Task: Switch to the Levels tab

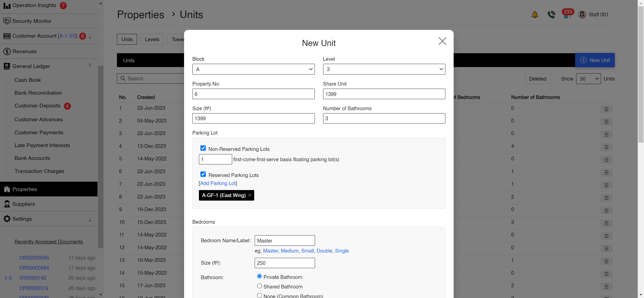Action: click(x=152, y=39)
